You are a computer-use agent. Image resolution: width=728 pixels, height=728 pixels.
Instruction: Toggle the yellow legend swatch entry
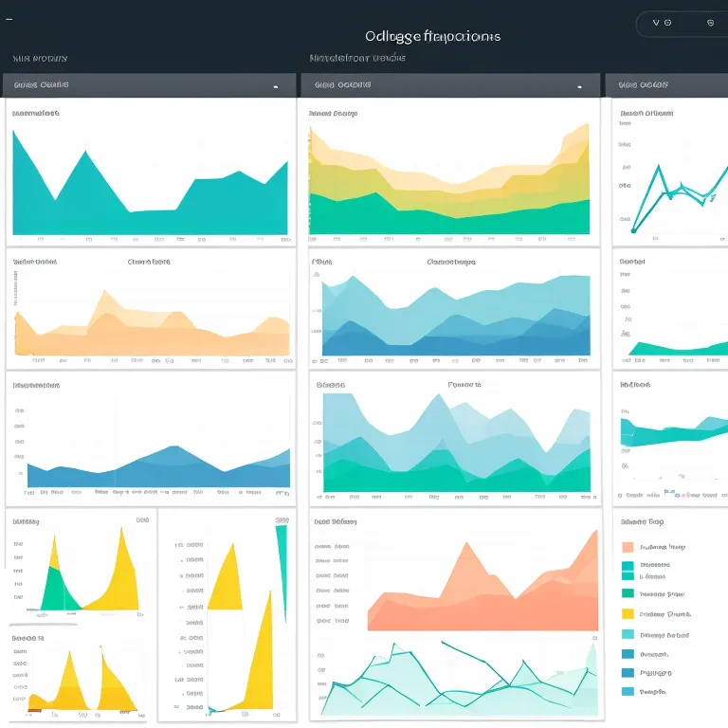coord(628,613)
